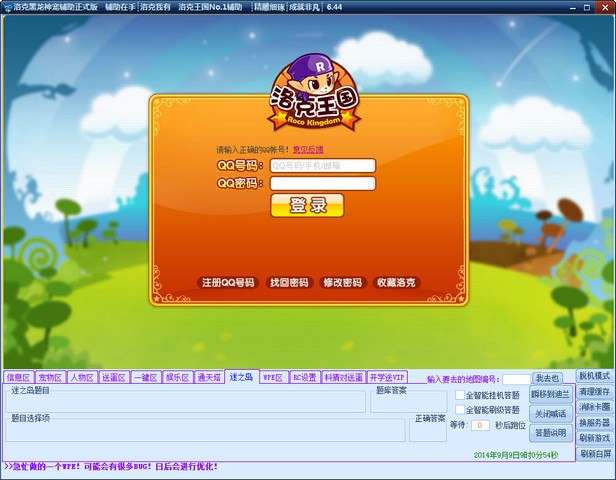Viewport: 616px width, 480px height.
Task: Click the 登录 login button
Action: [307, 205]
